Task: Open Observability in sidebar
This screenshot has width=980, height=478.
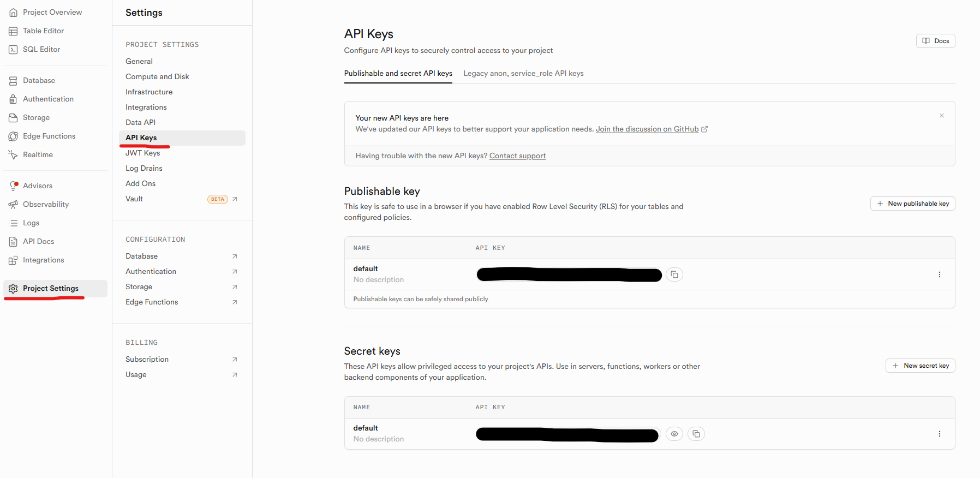Action: click(x=46, y=204)
